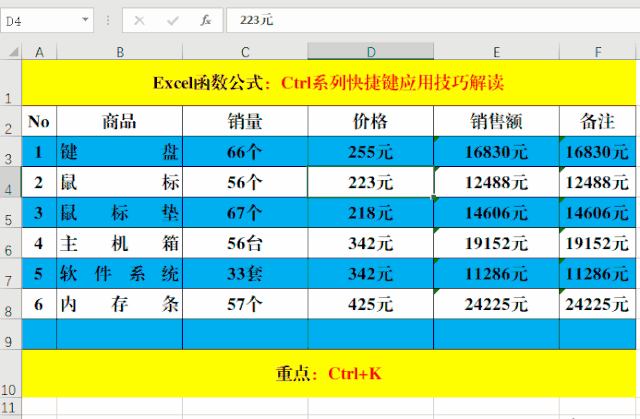
Task: Select the price cell 425元
Action: [370, 304]
